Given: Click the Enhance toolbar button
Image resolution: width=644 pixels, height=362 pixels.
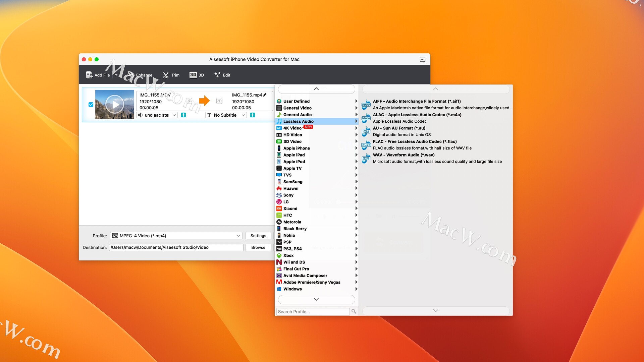Looking at the screenshot, I should pos(140,75).
